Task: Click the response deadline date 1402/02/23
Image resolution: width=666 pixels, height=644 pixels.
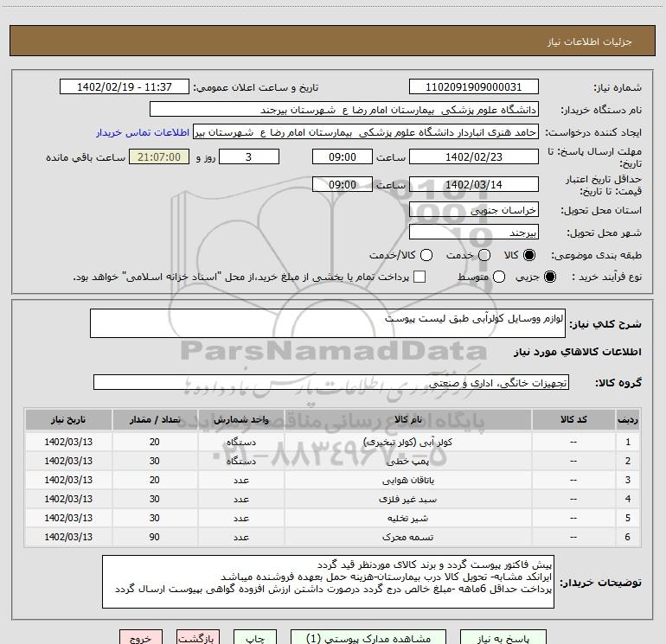Action: pyautogui.click(x=474, y=156)
